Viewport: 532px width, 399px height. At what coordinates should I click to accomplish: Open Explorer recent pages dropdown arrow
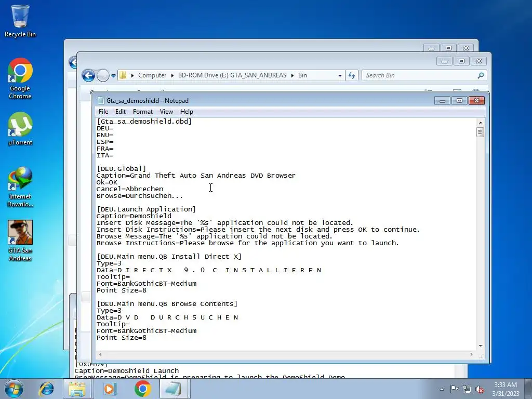113,76
